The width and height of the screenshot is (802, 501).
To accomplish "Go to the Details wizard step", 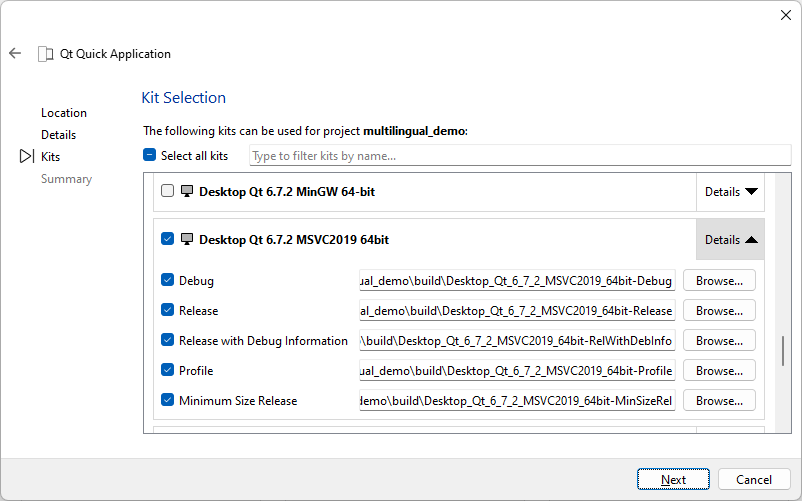I will [58, 135].
